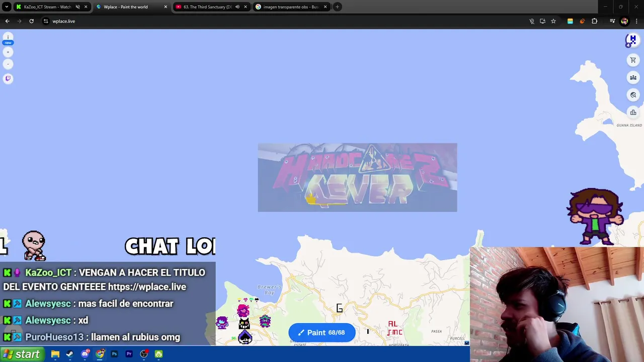Screen dimensions: 644x362
Task: Click the Guana Island map label
Action: tap(629, 125)
